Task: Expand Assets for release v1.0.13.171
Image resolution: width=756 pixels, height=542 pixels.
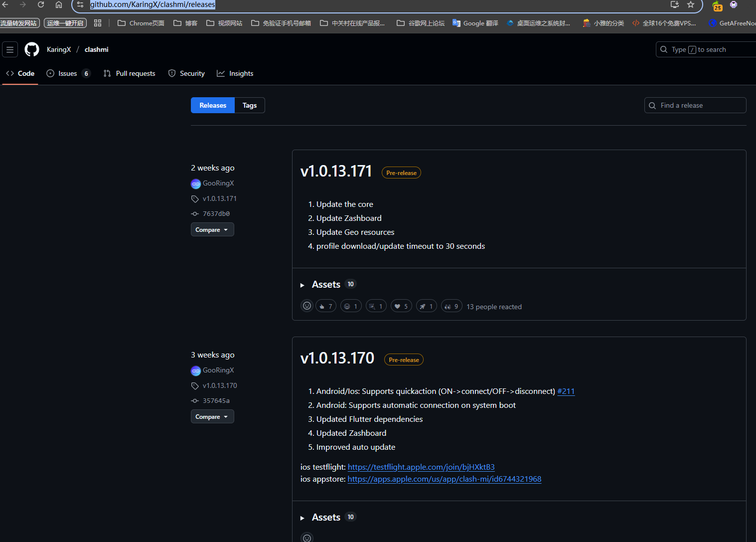Action: pyautogui.click(x=326, y=285)
